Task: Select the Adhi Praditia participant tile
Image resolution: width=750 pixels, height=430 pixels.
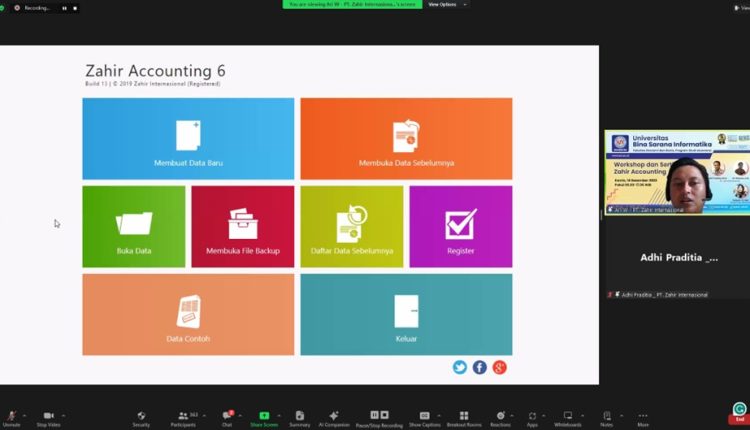Action: coord(678,258)
